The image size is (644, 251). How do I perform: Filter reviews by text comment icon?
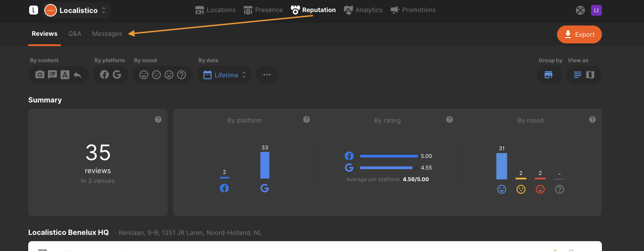pyautogui.click(x=52, y=75)
